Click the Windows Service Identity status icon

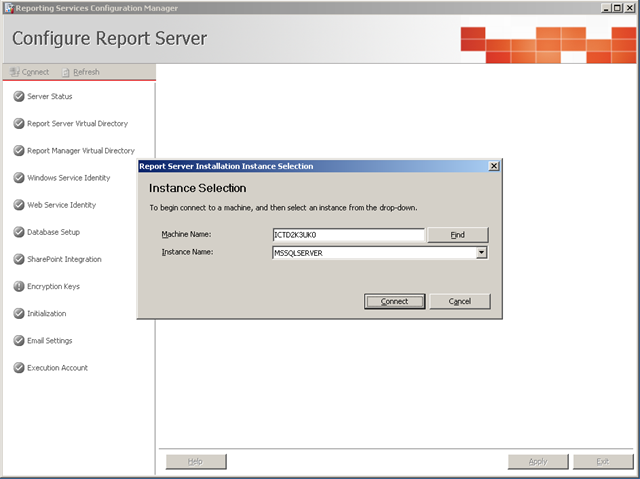tap(19, 178)
